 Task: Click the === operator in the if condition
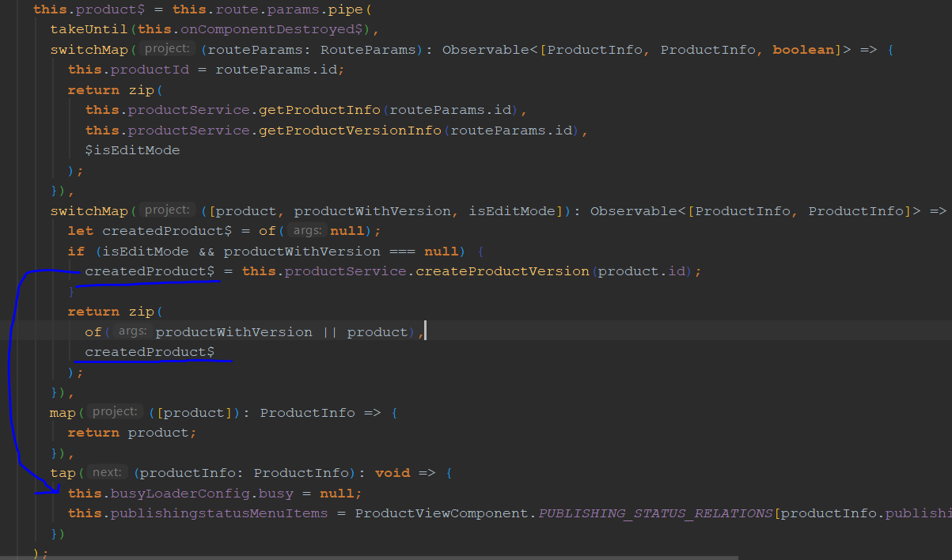(x=402, y=252)
